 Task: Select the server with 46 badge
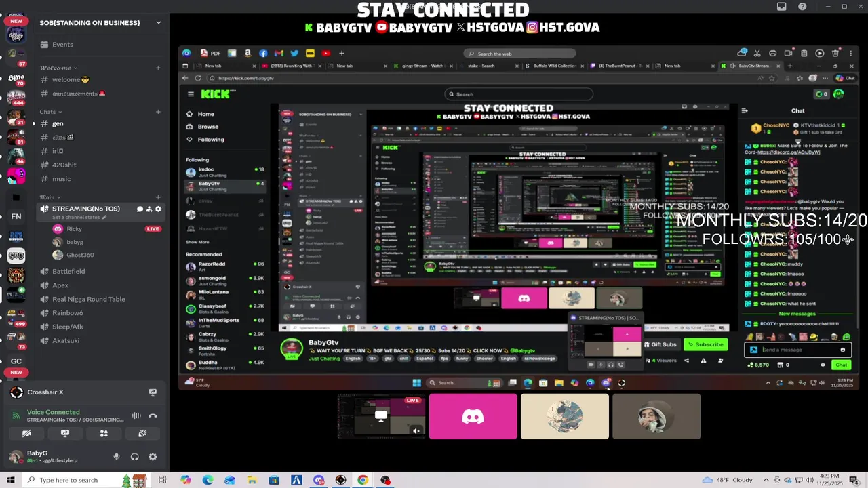(16, 157)
